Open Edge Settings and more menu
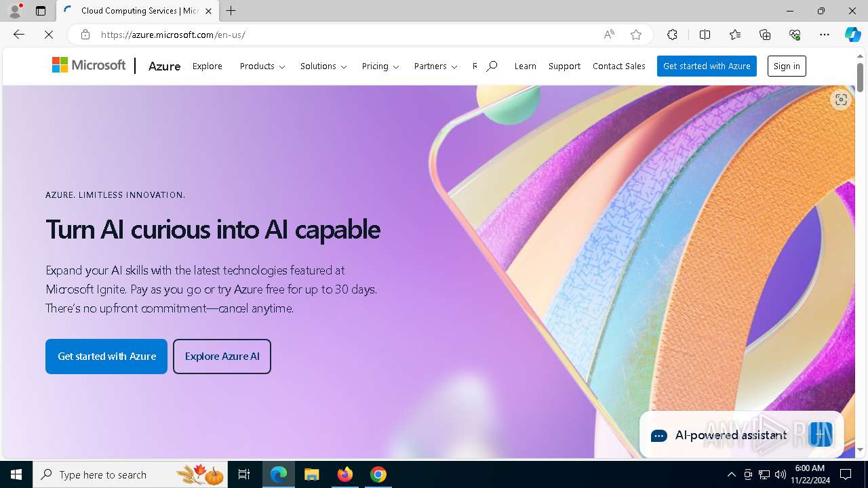The width and height of the screenshot is (868, 488). [x=825, y=35]
